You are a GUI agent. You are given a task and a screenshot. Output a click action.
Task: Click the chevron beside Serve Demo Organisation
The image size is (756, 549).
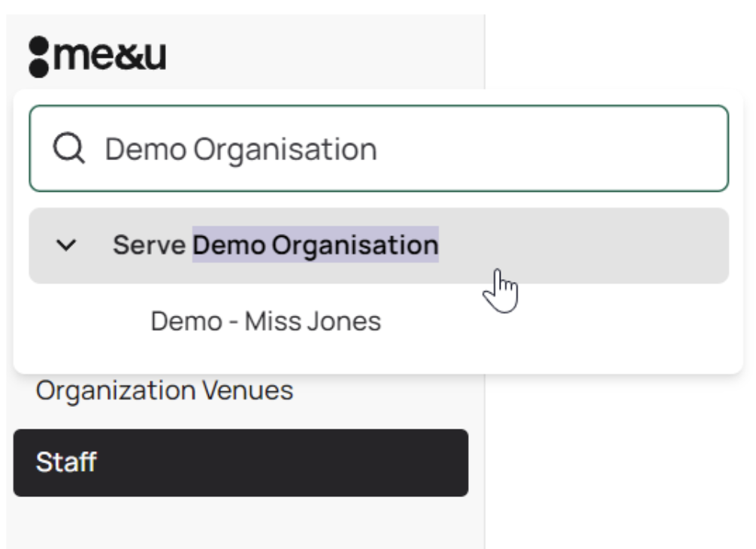67,245
